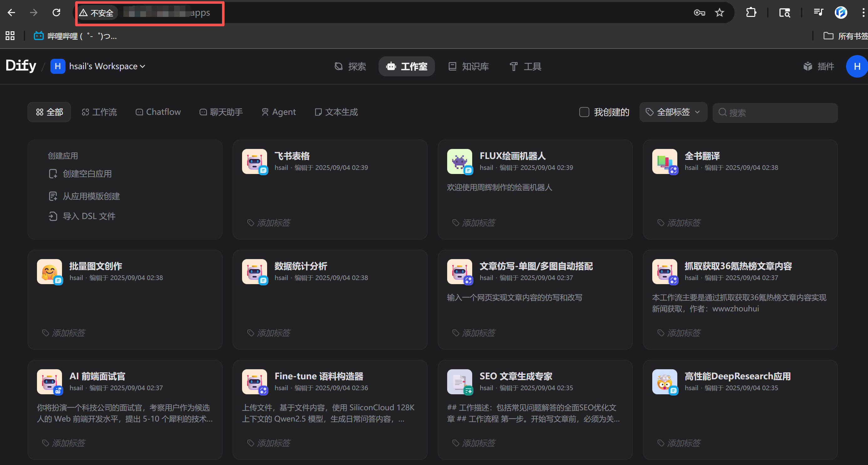The height and width of the screenshot is (465, 868).
Task: Open the SEO 文章生成专家 app icon
Action: pyautogui.click(x=460, y=382)
